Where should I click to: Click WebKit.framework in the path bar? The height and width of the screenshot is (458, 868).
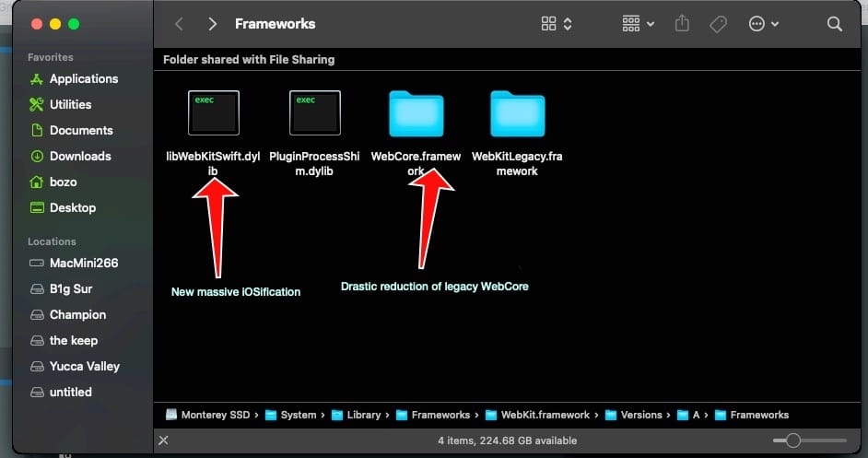pos(537,415)
